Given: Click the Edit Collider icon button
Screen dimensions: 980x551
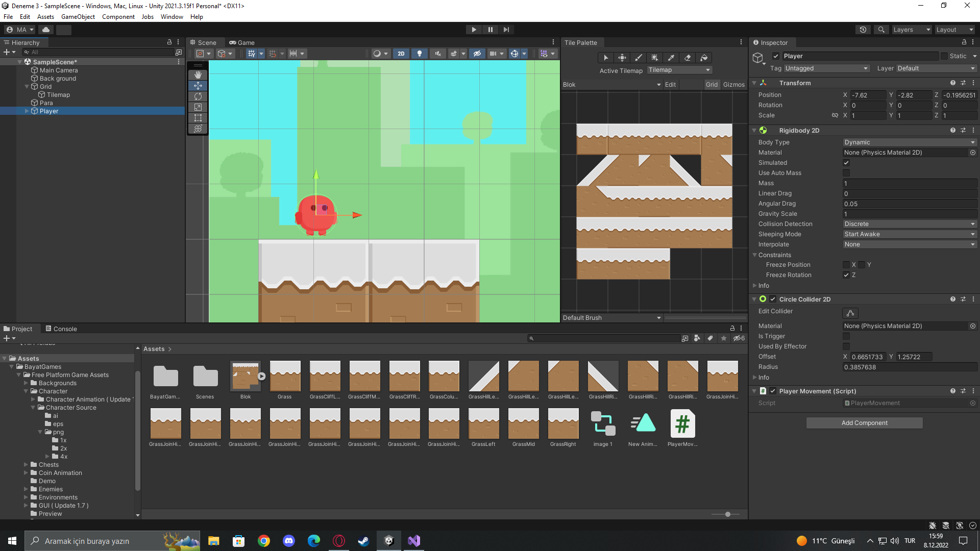Looking at the screenshot, I should point(850,313).
